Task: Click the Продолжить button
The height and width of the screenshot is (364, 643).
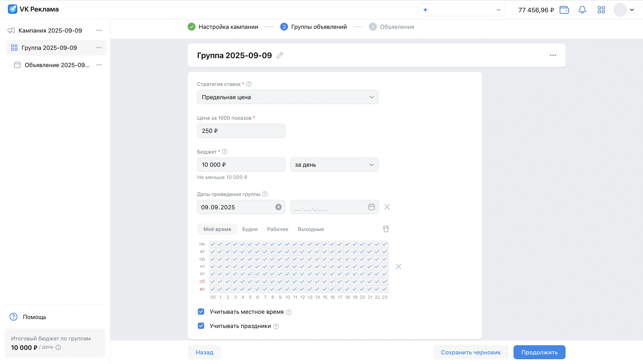Action: (x=539, y=352)
